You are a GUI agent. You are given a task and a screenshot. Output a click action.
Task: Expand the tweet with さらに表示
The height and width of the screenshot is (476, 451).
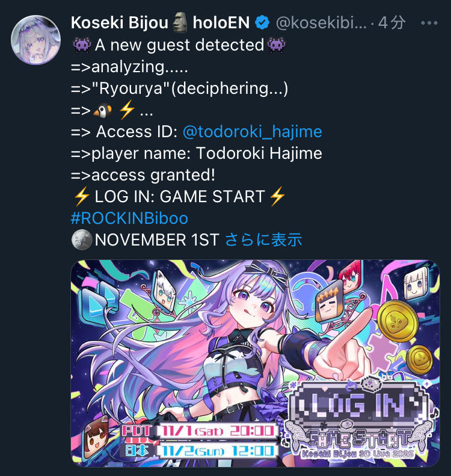coord(263,240)
